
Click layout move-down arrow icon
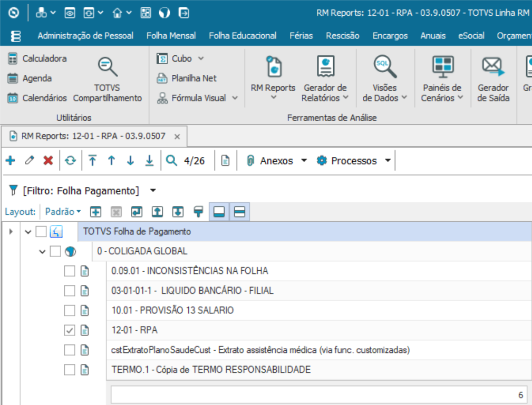pos(178,212)
